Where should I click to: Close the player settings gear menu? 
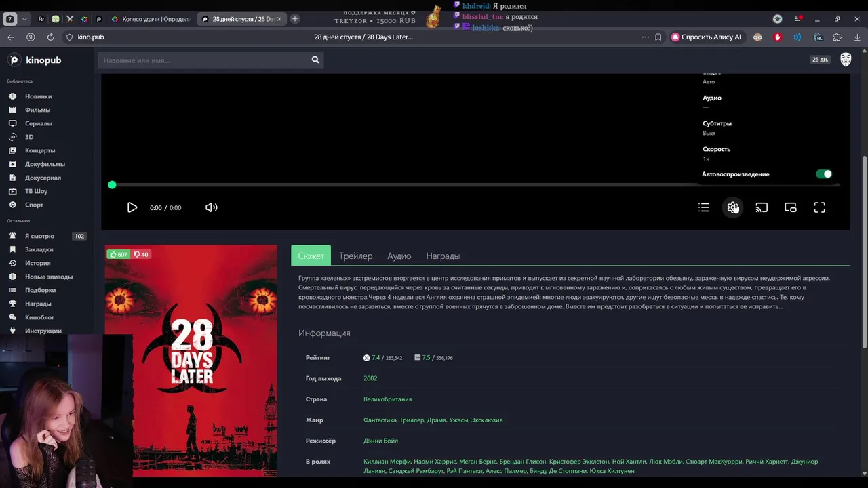(733, 207)
